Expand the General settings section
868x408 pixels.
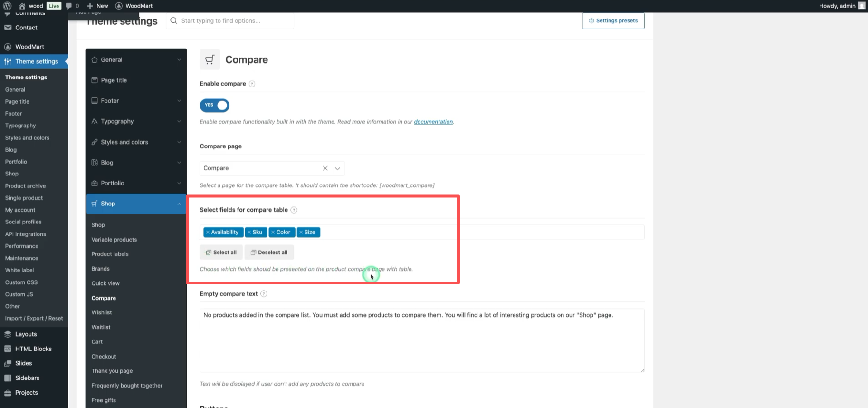(136, 60)
